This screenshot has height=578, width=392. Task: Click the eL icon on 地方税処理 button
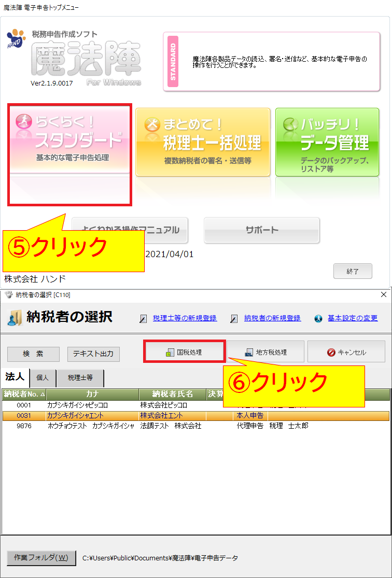coord(249,353)
